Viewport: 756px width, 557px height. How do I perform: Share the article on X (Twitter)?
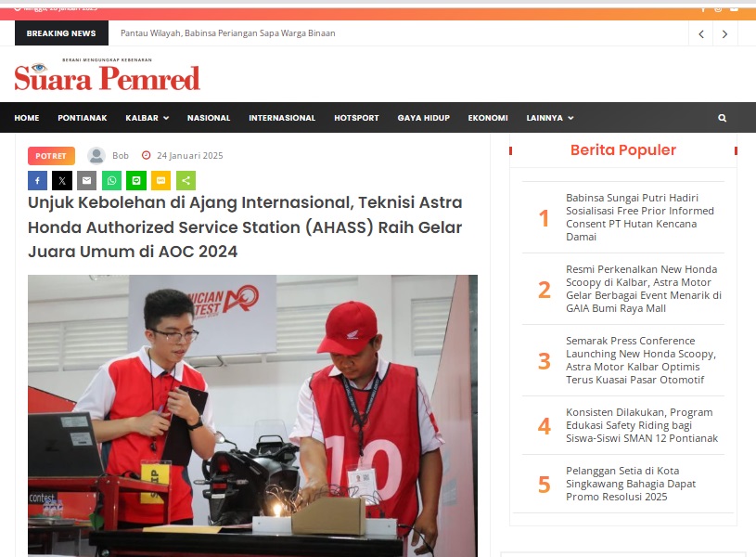point(62,181)
